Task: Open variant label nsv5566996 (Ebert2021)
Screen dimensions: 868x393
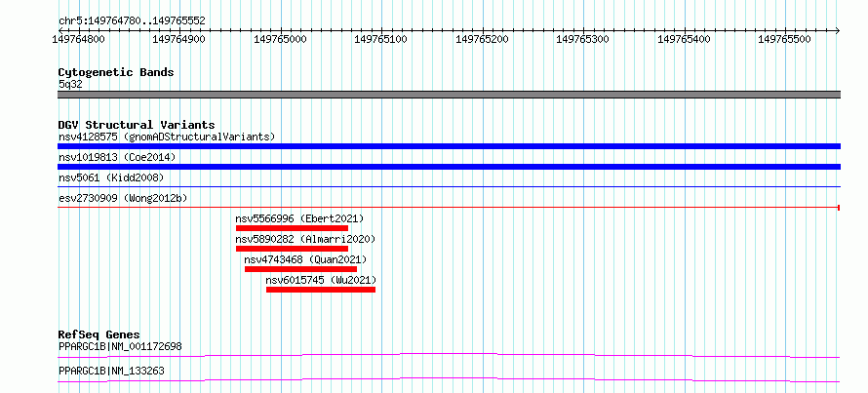Action: pyautogui.click(x=300, y=218)
